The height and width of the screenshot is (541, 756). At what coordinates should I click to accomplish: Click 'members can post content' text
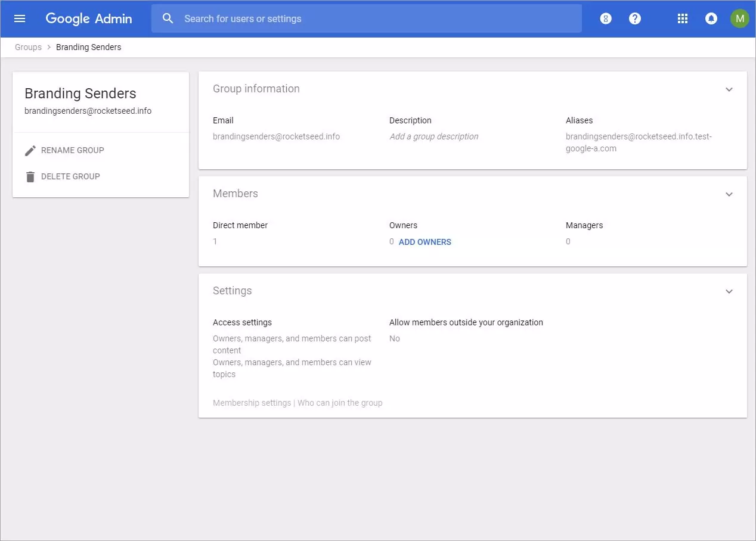tap(292, 344)
